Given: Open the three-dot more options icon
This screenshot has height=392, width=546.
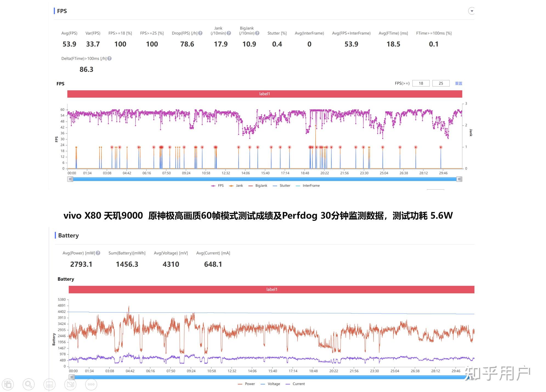Looking at the screenshot, I should click(91, 384).
